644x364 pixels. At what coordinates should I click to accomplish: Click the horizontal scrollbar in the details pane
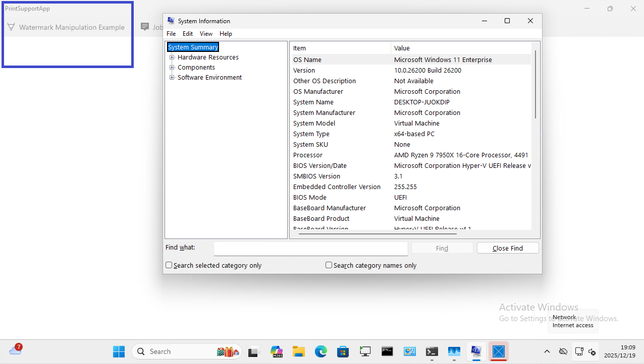click(378, 233)
